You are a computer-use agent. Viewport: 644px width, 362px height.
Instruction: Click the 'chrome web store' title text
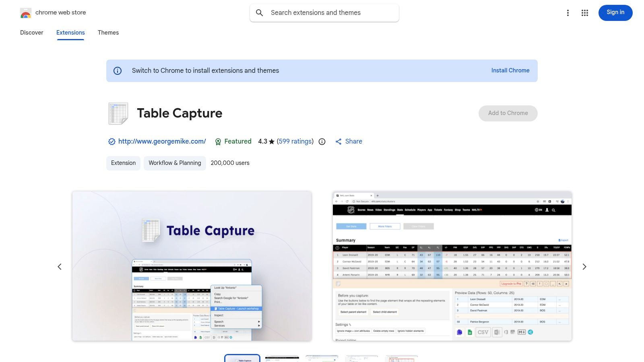click(x=61, y=12)
